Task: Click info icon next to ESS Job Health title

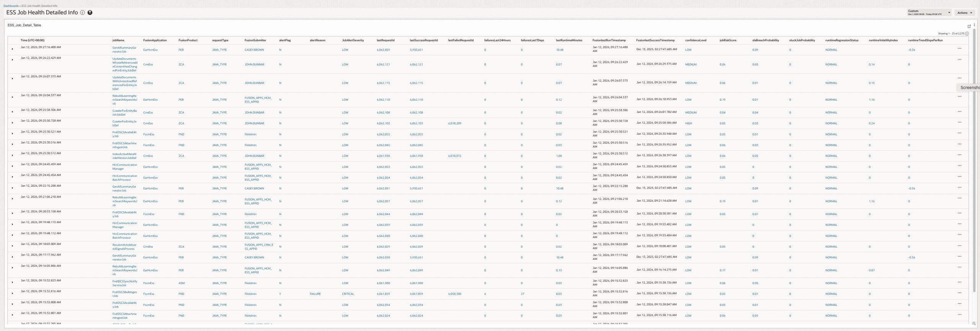Action: [x=82, y=13]
